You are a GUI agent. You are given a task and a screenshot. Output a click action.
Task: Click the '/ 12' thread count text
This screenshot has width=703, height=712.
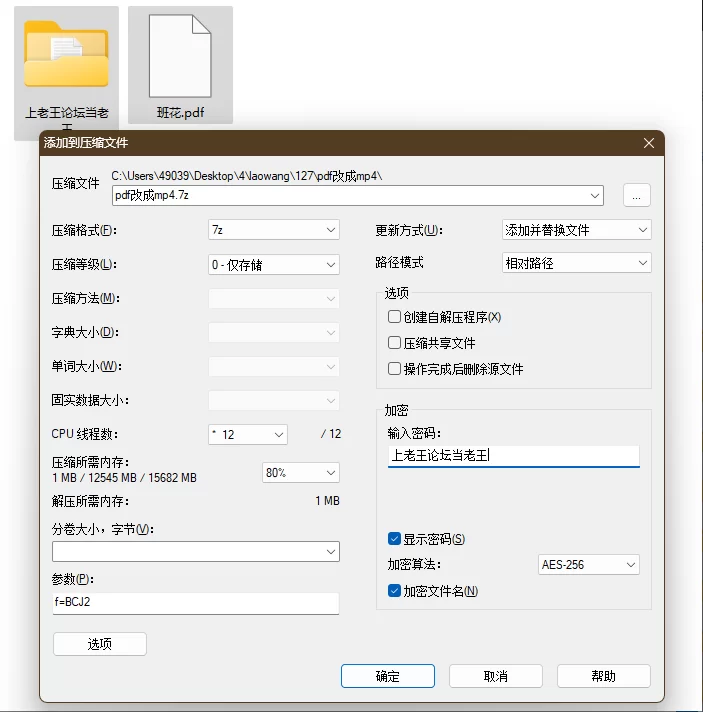coord(331,434)
